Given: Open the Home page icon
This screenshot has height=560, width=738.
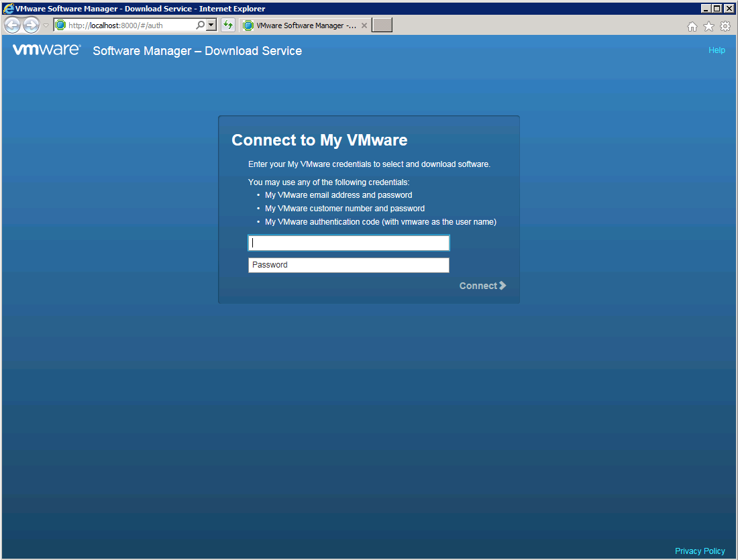Looking at the screenshot, I should point(692,26).
